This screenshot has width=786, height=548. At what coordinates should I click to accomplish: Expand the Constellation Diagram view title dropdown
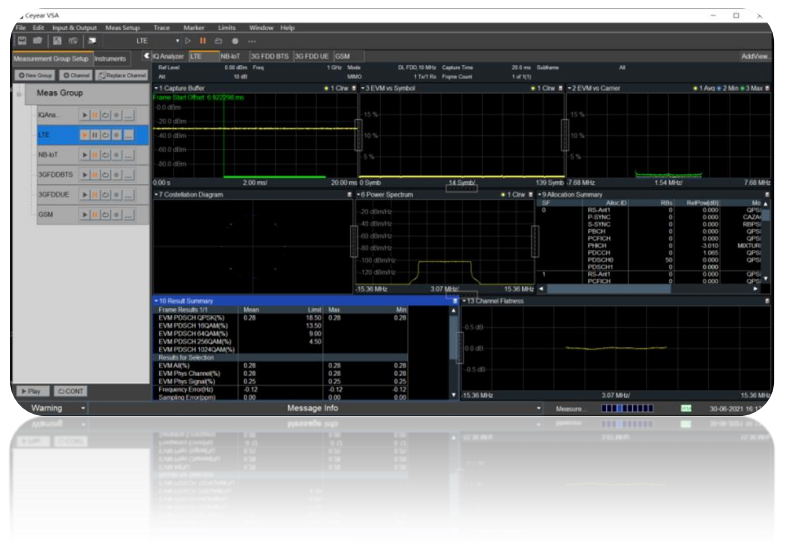(156, 195)
